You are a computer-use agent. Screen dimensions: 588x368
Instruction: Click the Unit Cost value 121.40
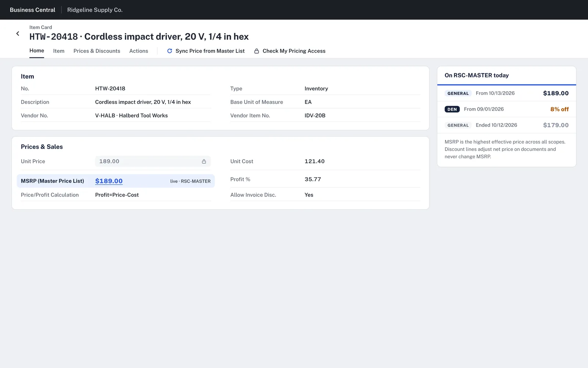coord(315,162)
